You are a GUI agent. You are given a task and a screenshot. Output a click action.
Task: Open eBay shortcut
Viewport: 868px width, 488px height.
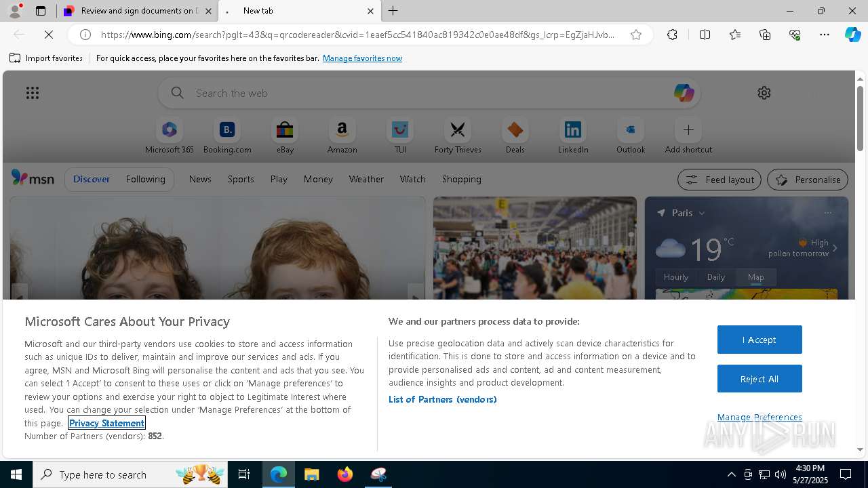click(285, 136)
